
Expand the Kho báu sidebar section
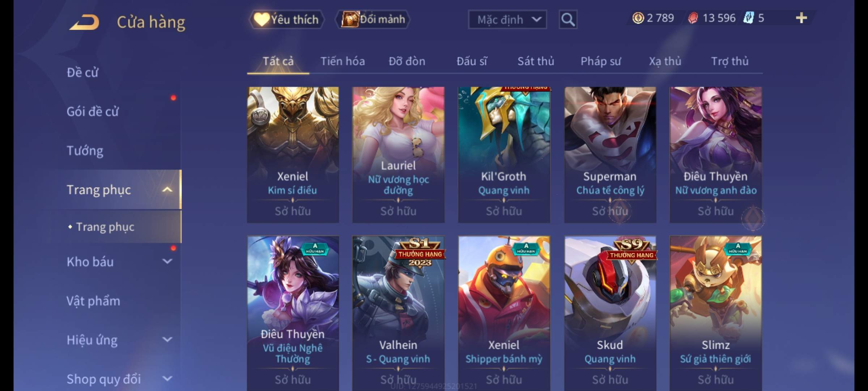(x=167, y=261)
